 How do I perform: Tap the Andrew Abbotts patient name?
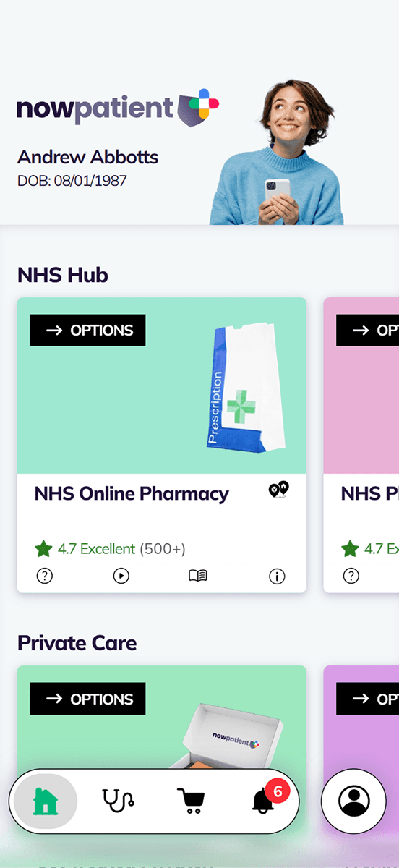pyautogui.click(x=87, y=157)
